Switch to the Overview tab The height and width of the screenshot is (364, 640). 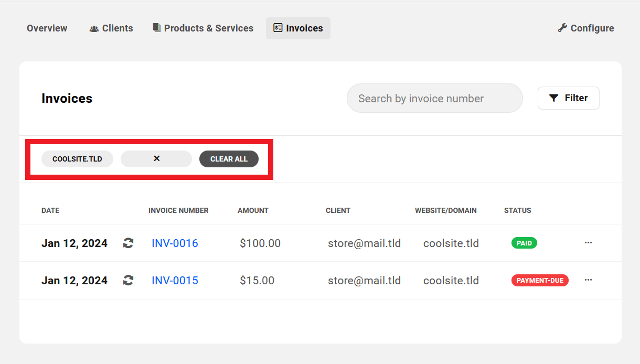[x=47, y=28]
